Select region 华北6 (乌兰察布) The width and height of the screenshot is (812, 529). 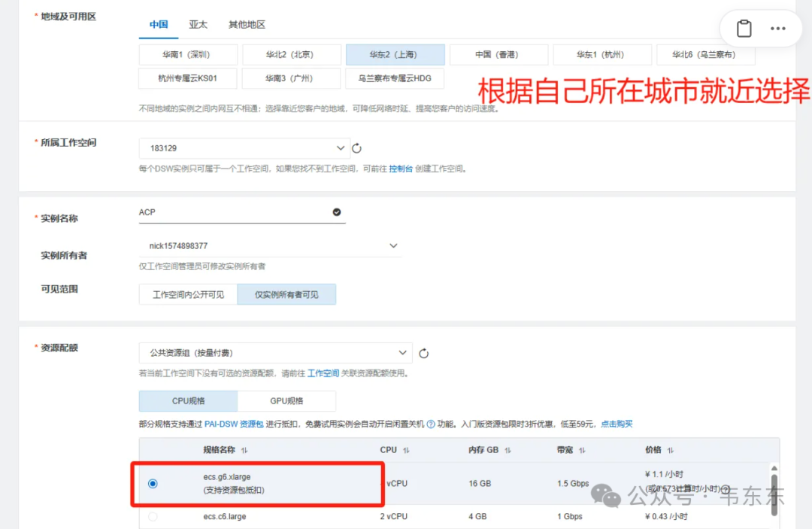(x=706, y=54)
